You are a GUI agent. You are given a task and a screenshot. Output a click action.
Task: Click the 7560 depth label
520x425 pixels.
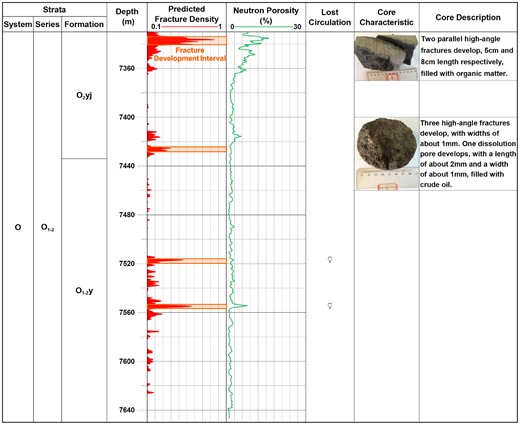[x=127, y=312]
